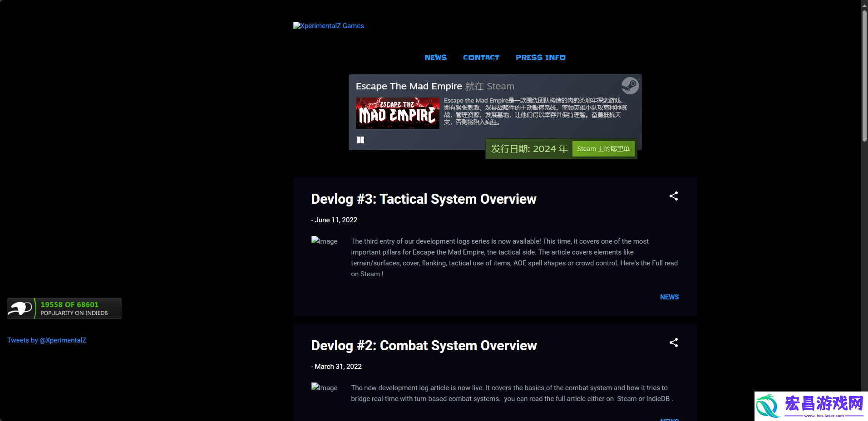
Task: Click the page vertical scrollbar thumb
Action: coord(864,75)
